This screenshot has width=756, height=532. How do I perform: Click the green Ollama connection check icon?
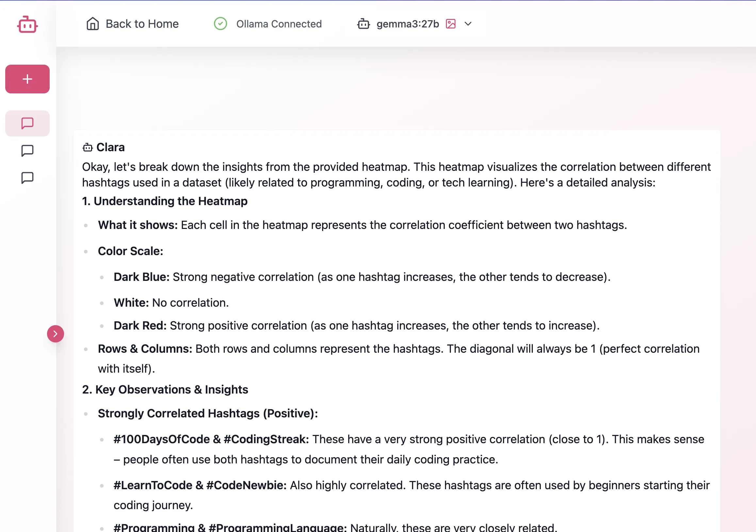pyautogui.click(x=220, y=24)
